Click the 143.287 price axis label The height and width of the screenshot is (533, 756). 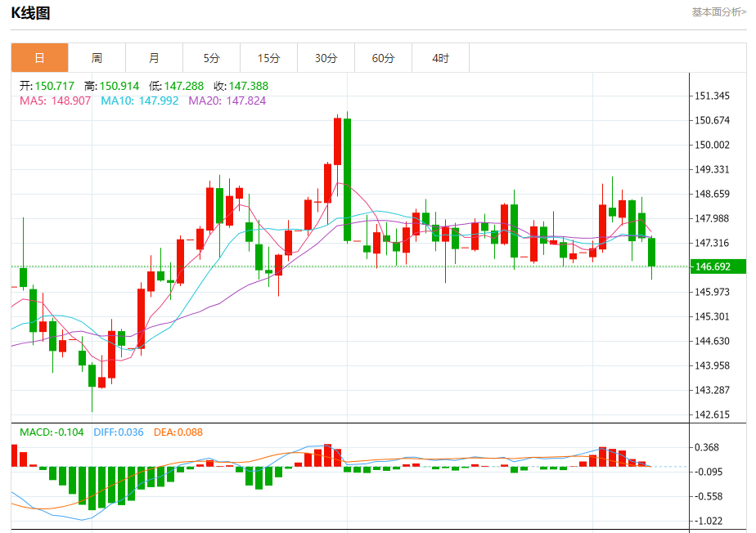712,390
